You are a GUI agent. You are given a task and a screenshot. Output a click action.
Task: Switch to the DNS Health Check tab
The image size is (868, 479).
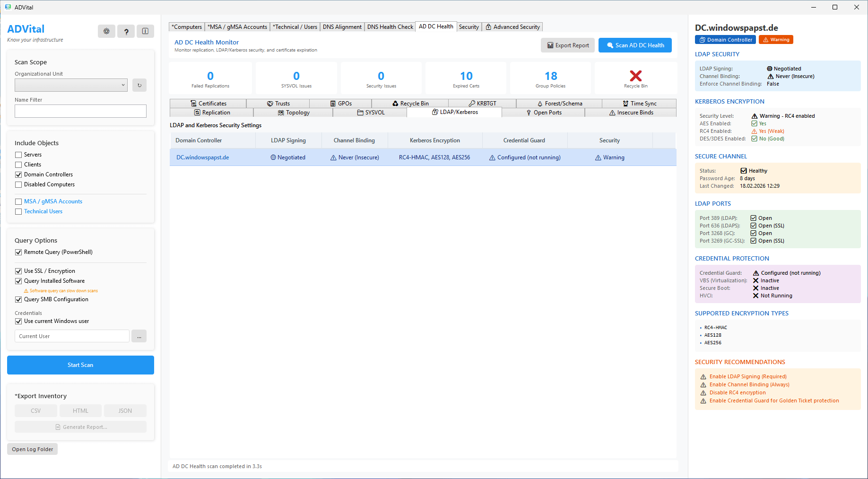390,27
